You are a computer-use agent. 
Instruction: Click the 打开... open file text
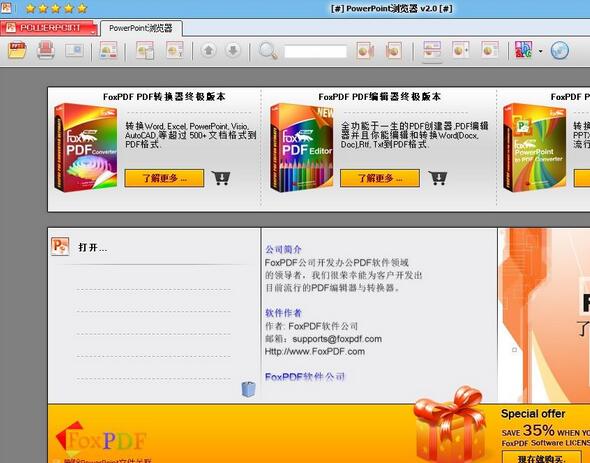[x=93, y=247]
